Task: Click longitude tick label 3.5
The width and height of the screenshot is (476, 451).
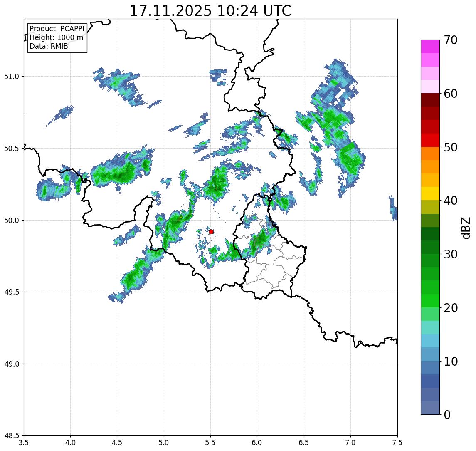Action: pyautogui.click(x=24, y=443)
